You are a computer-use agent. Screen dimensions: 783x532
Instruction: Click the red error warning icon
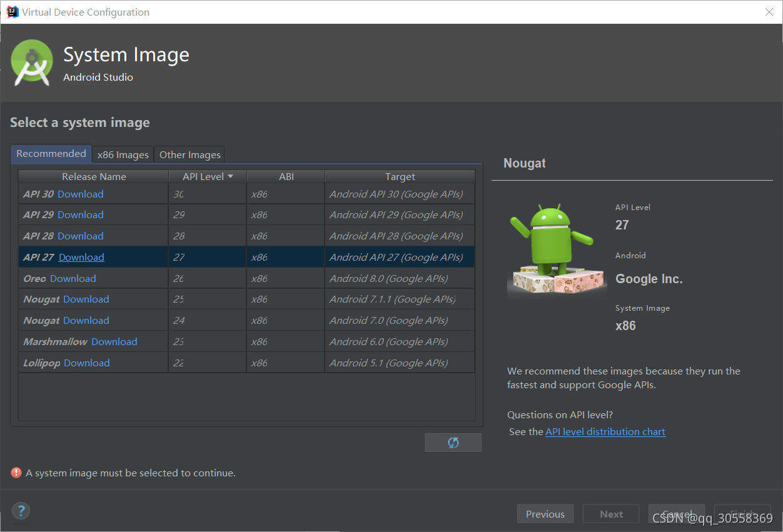(16, 473)
